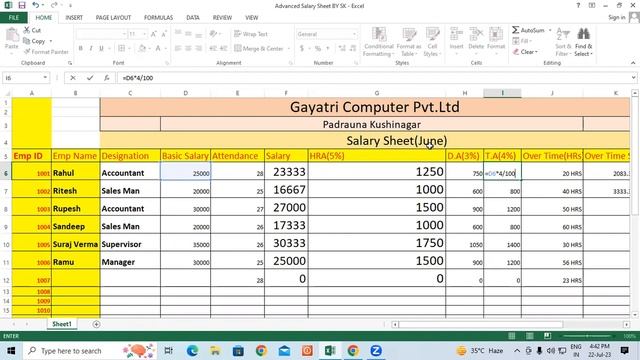Switch to the DATA tab
The image size is (640, 360).
tap(193, 18)
